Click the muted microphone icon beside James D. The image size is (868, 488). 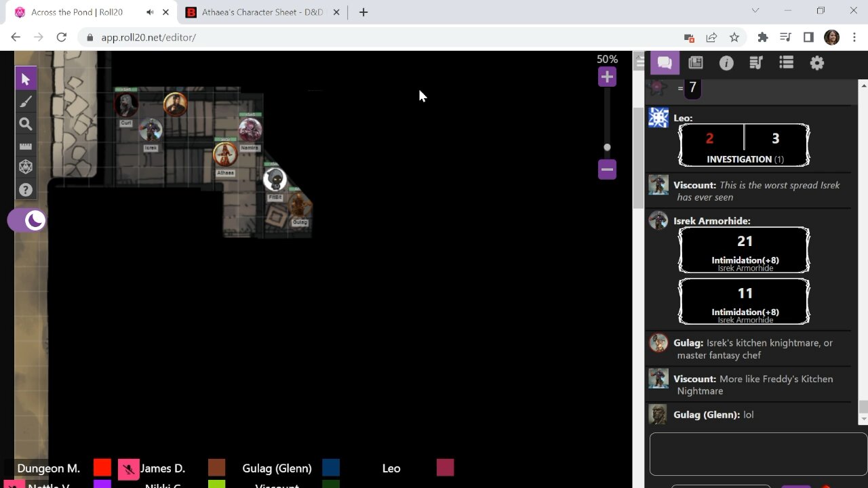pyautogui.click(x=128, y=468)
